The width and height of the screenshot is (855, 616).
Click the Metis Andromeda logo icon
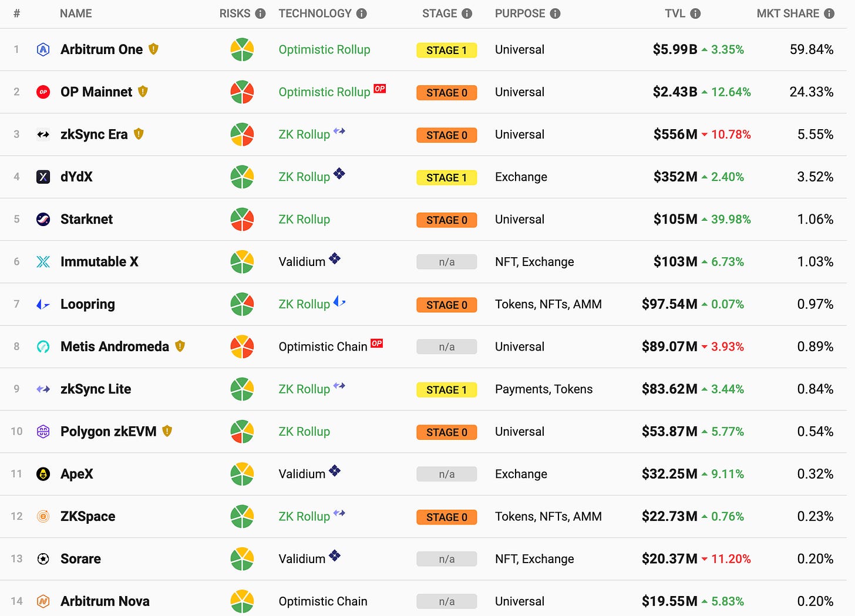43,346
